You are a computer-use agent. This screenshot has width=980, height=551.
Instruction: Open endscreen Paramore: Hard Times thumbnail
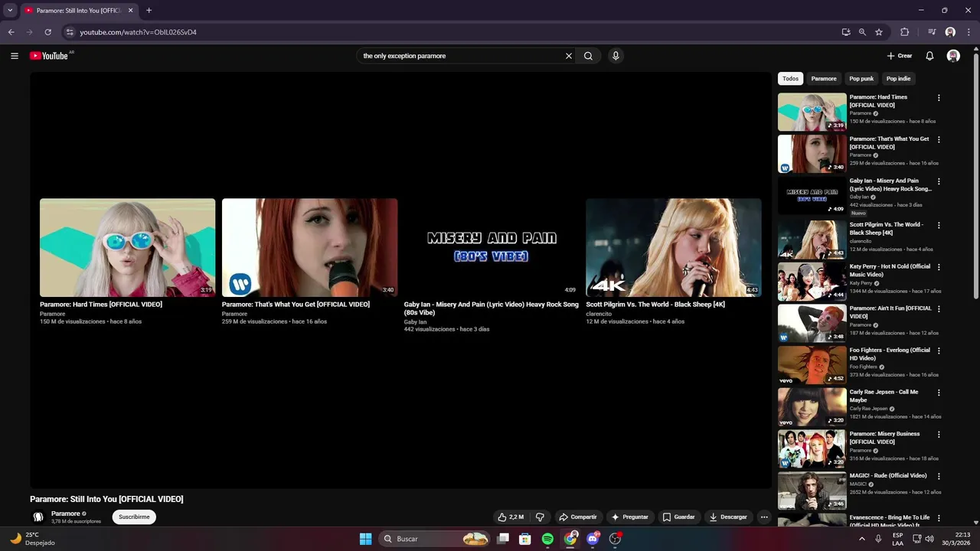(128, 248)
